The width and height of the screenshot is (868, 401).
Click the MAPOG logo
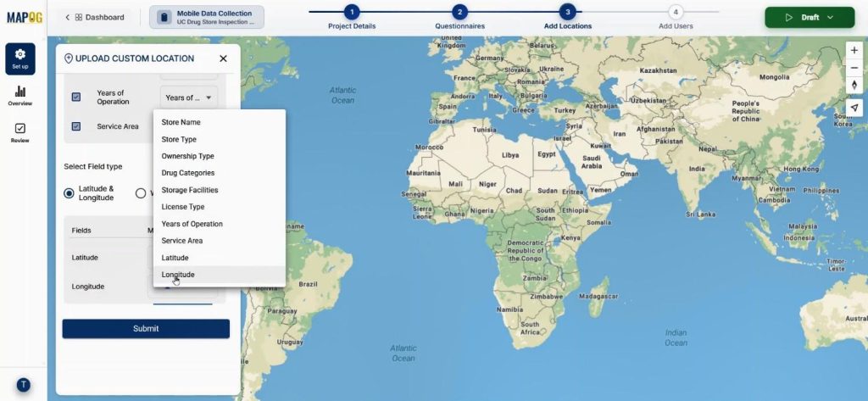(x=25, y=17)
